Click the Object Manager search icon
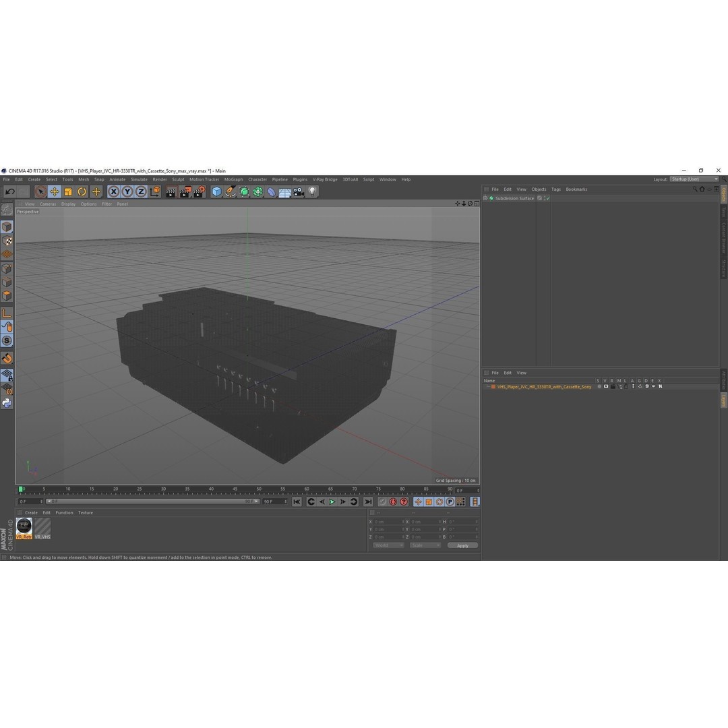 coord(695,189)
